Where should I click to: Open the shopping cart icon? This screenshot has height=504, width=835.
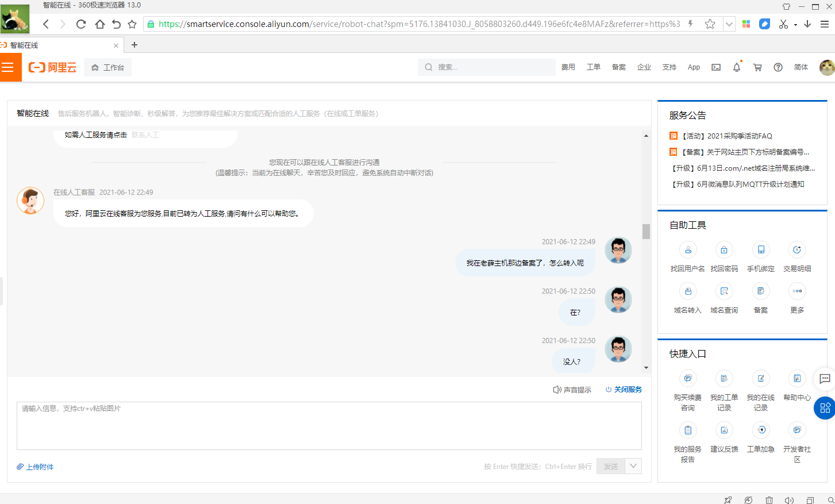click(x=757, y=67)
